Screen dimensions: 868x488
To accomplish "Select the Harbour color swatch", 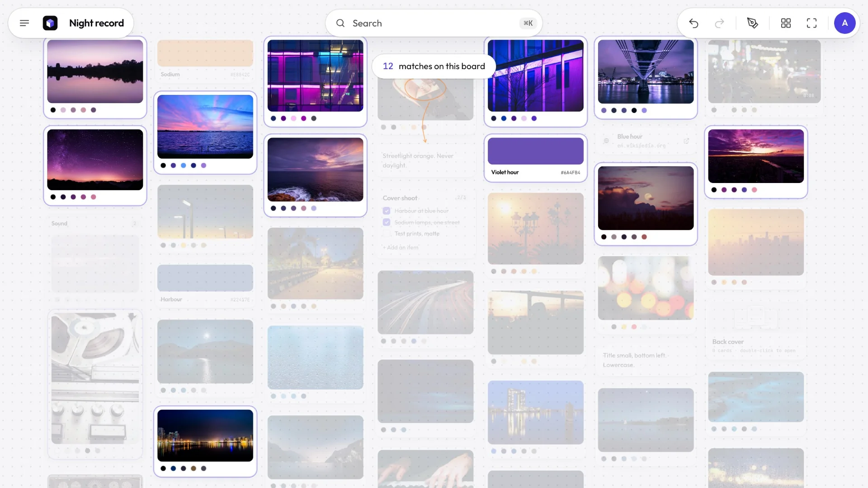I will pyautogui.click(x=205, y=278).
